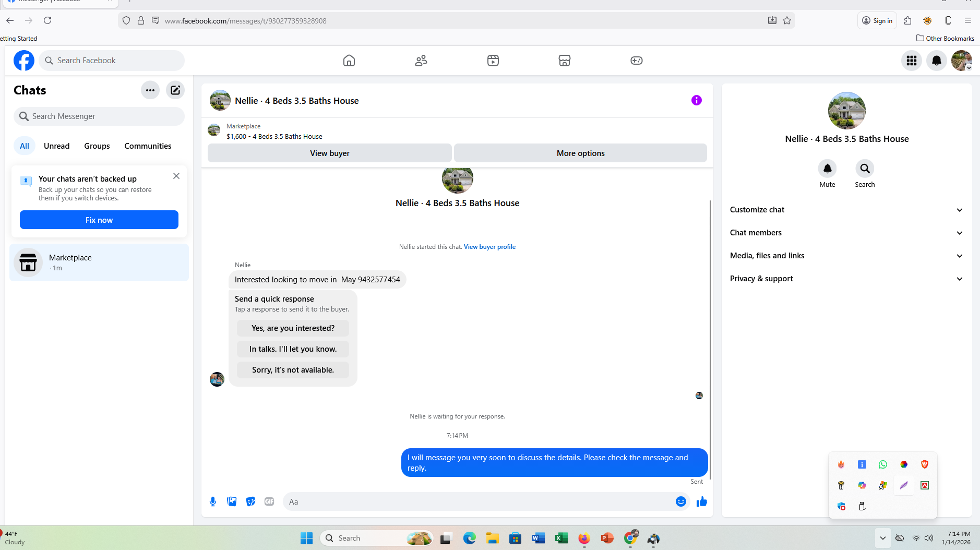
Task: Choose a GIF in message composer
Action: tap(269, 501)
